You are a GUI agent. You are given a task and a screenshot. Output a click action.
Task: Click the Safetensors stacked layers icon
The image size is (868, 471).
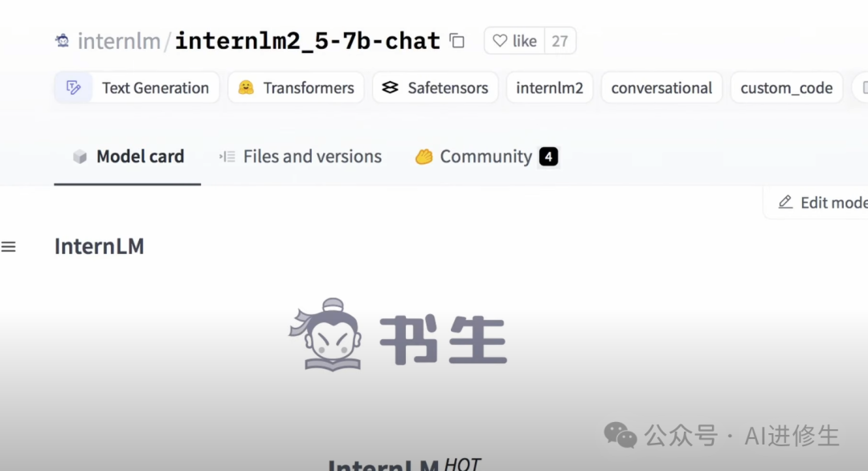point(391,88)
